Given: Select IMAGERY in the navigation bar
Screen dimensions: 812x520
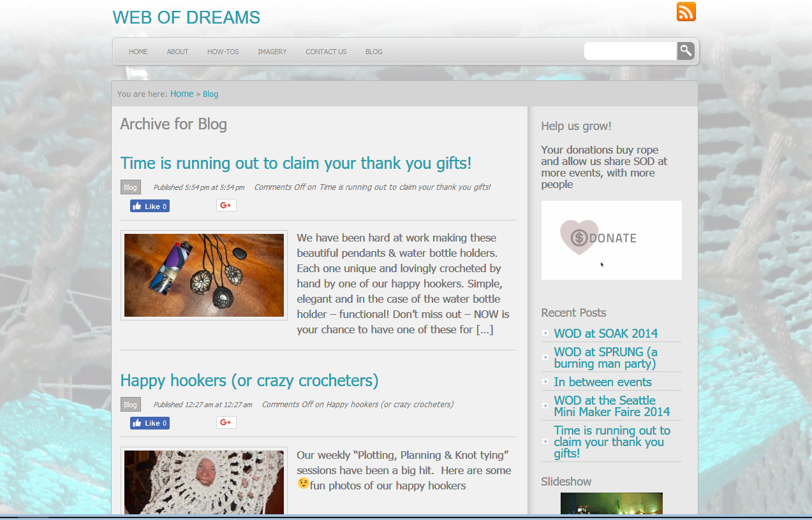Looking at the screenshot, I should pos(272,52).
